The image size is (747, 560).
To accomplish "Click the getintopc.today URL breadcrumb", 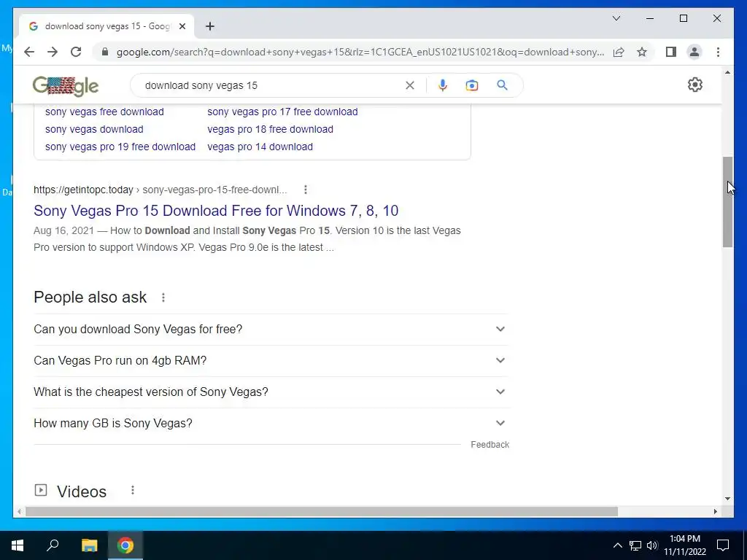I will 160,190.
